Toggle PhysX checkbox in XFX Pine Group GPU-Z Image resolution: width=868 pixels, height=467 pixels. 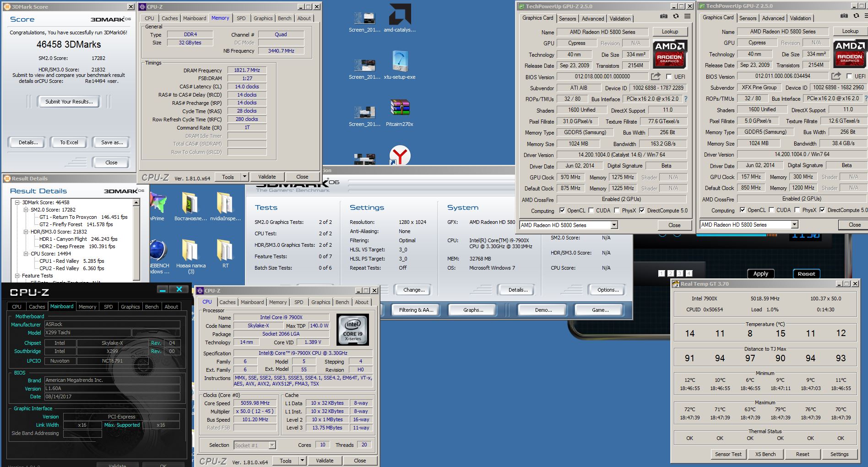[x=797, y=210]
